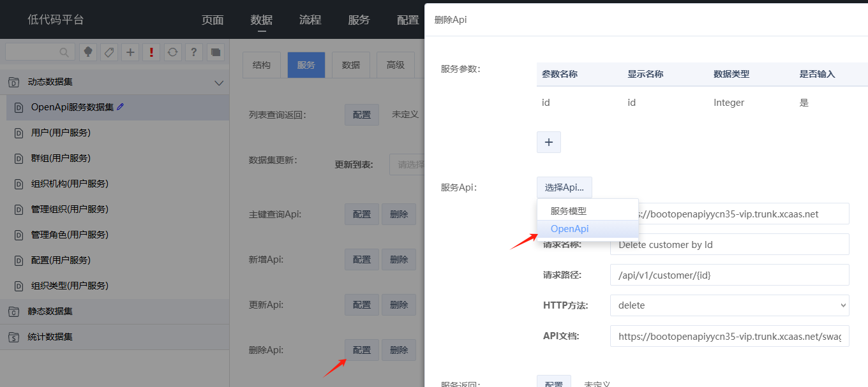Viewport: 868px width, 387px height.
Task: Click the id cell under 参数名称
Action: pyautogui.click(x=546, y=103)
